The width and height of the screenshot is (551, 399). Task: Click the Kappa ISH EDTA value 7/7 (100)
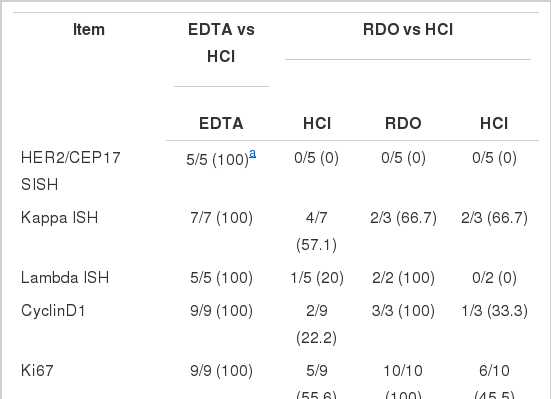[x=221, y=218]
